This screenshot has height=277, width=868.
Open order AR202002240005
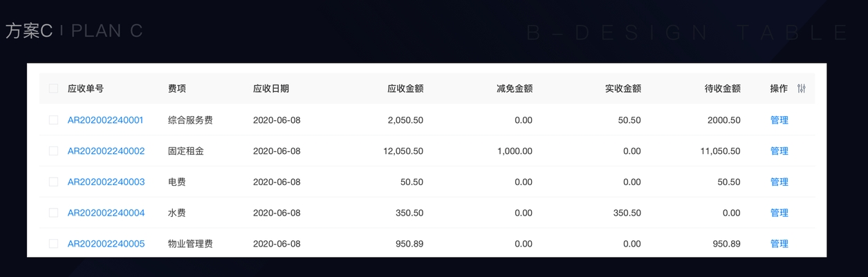pos(106,244)
